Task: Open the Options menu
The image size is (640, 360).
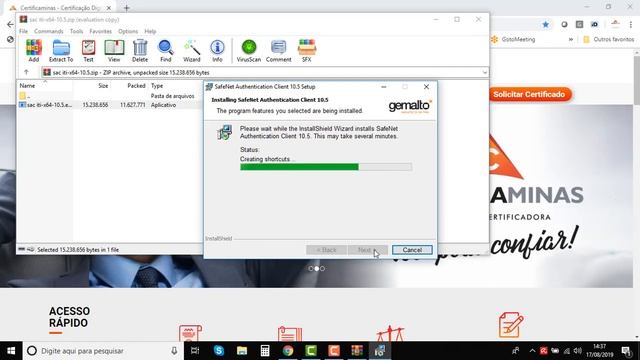Action: coord(128,31)
